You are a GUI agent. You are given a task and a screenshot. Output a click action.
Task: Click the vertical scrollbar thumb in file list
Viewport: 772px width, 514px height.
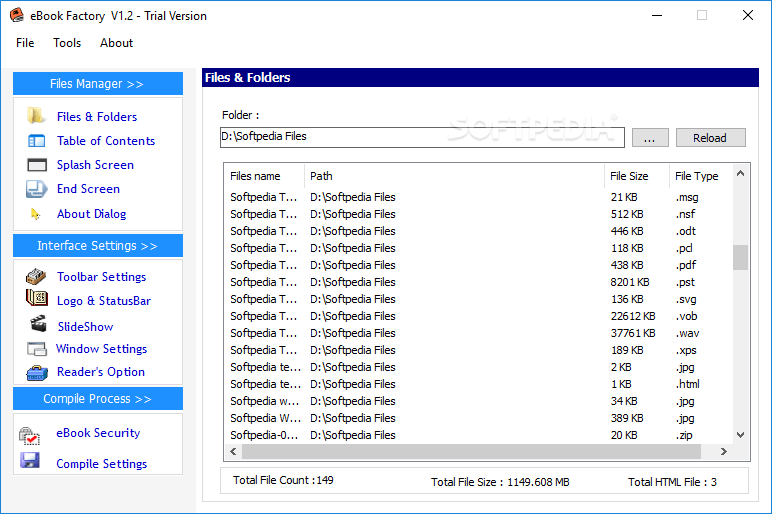[x=740, y=258]
